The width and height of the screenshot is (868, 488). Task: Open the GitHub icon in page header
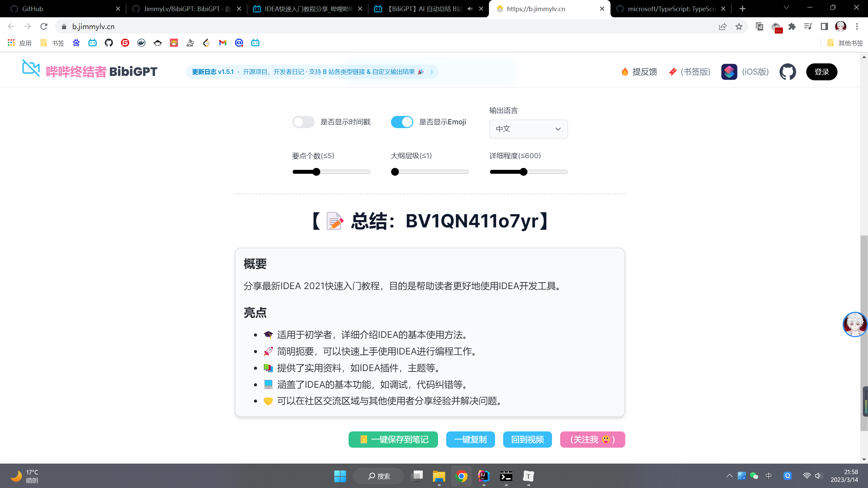tap(787, 72)
